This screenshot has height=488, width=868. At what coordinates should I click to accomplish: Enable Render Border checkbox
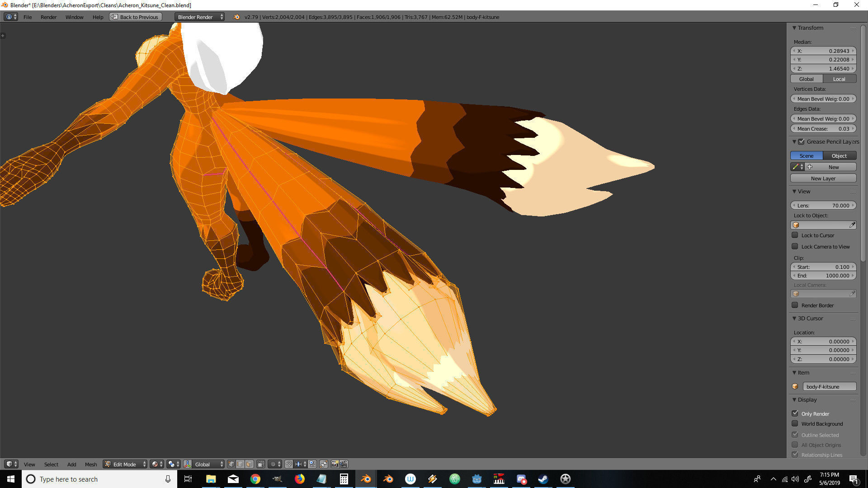[x=795, y=305]
